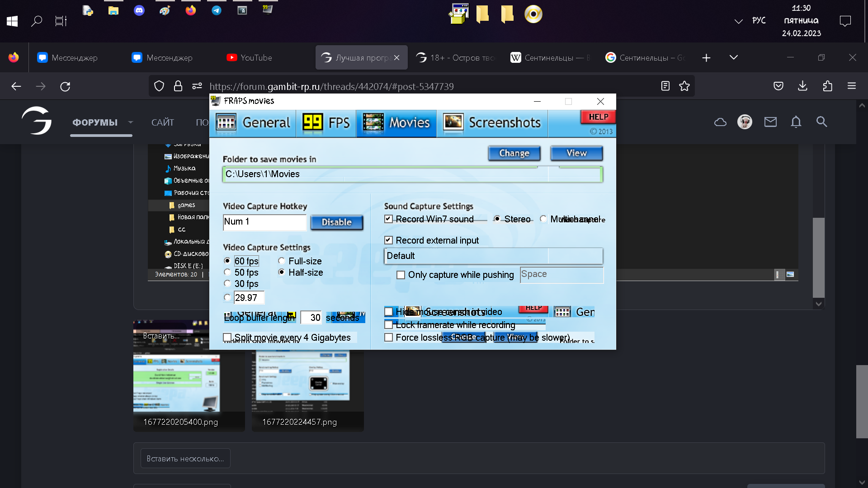868x488 pixels.
Task: Open the forum messages envelope icon
Action: click(x=770, y=122)
